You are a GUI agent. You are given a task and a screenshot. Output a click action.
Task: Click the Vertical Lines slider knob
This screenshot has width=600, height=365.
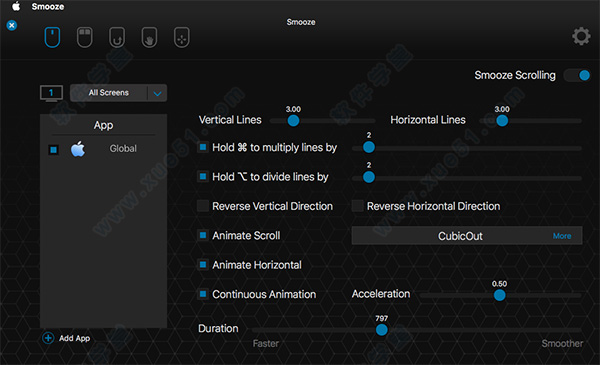coord(293,121)
